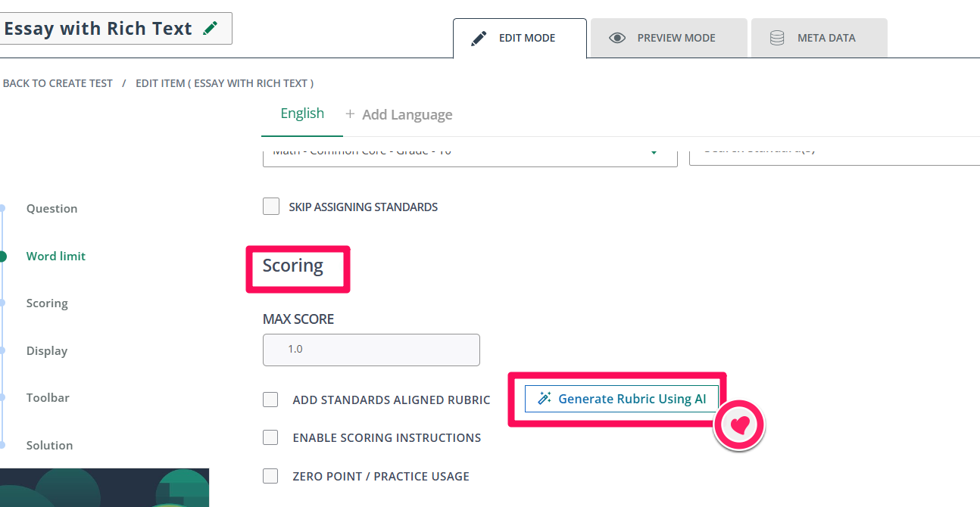Jump to Solution section in sidebar
This screenshot has height=507, width=980.
tap(50, 445)
